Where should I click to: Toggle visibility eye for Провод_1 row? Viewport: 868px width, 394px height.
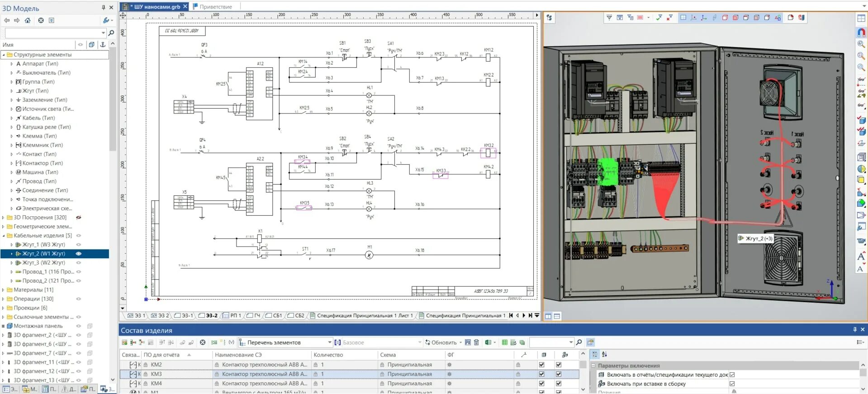pos(79,272)
